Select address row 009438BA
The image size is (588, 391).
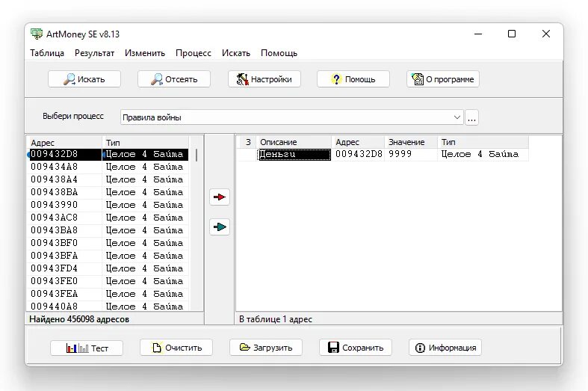click(109, 192)
